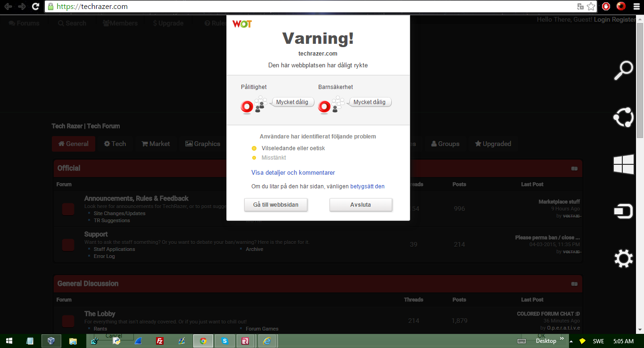Screen dimensions: 644x348
Task: Open Site Changes/Updates subforum
Action: point(119,213)
